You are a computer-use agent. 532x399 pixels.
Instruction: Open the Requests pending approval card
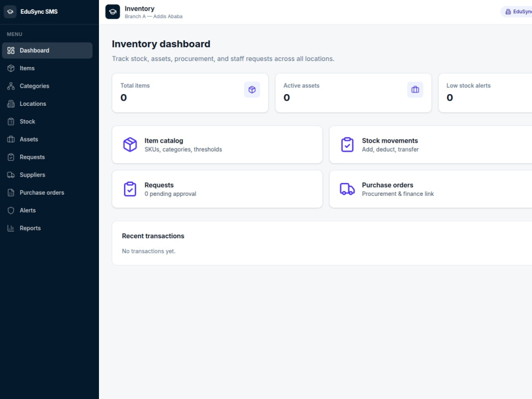click(217, 189)
